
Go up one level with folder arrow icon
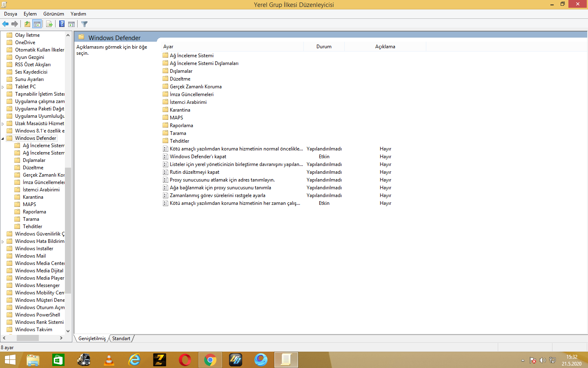27,24
